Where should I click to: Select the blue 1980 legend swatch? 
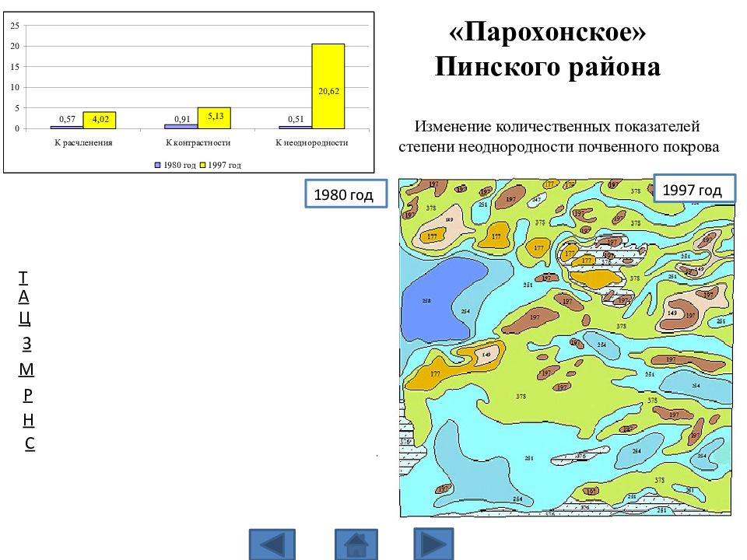click(158, 165)
